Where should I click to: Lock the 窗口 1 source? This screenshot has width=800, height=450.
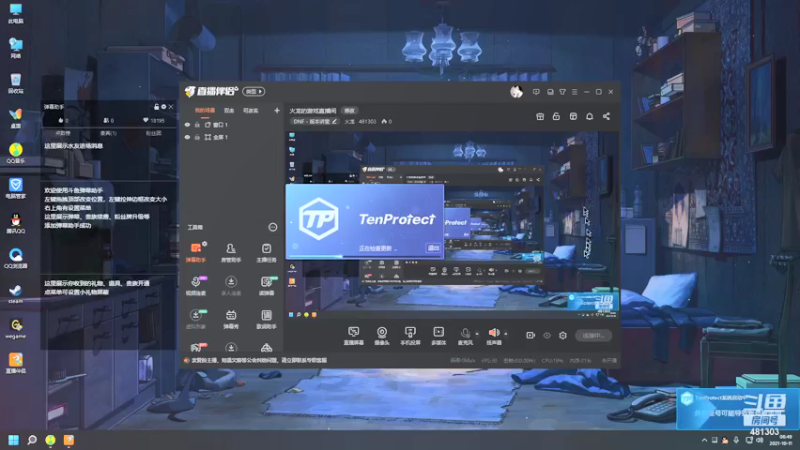click(x=197, y=124)
